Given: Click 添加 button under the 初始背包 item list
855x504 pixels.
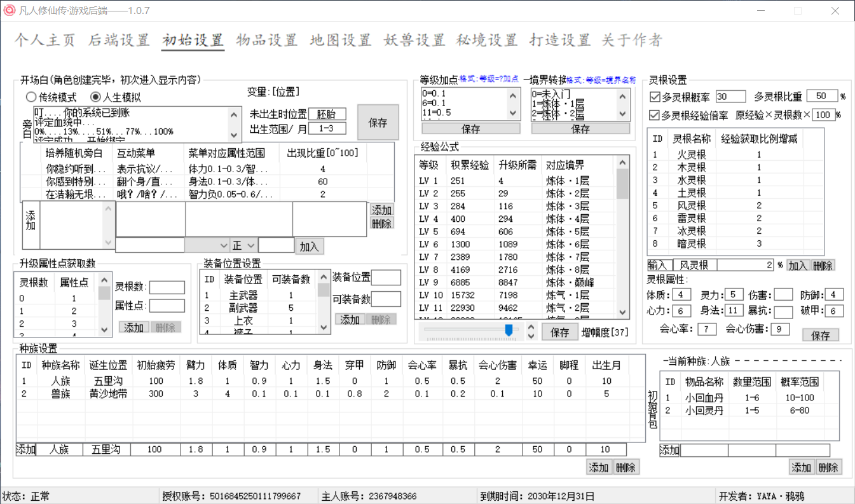Looking at the screenshot, I should 802,467.
